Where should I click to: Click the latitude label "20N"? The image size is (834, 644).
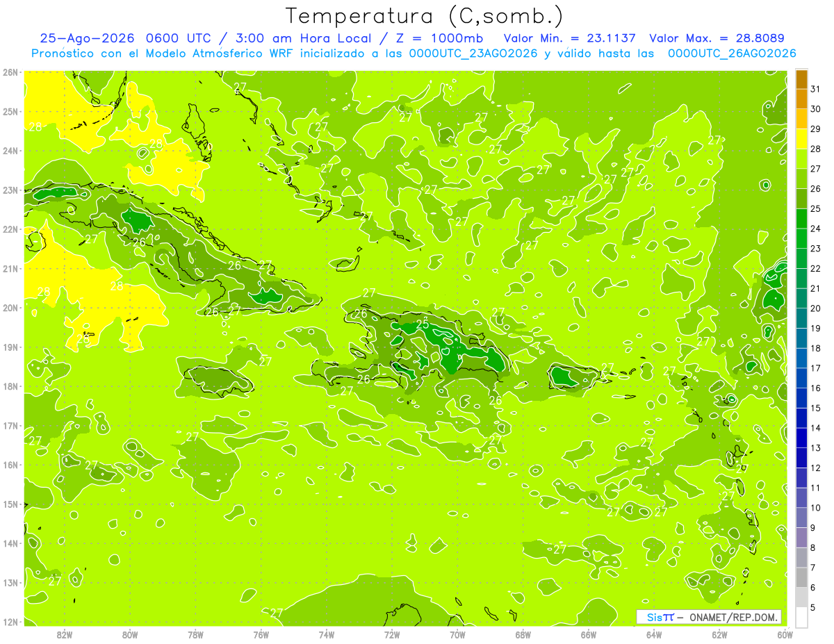(x=10, y=307)
